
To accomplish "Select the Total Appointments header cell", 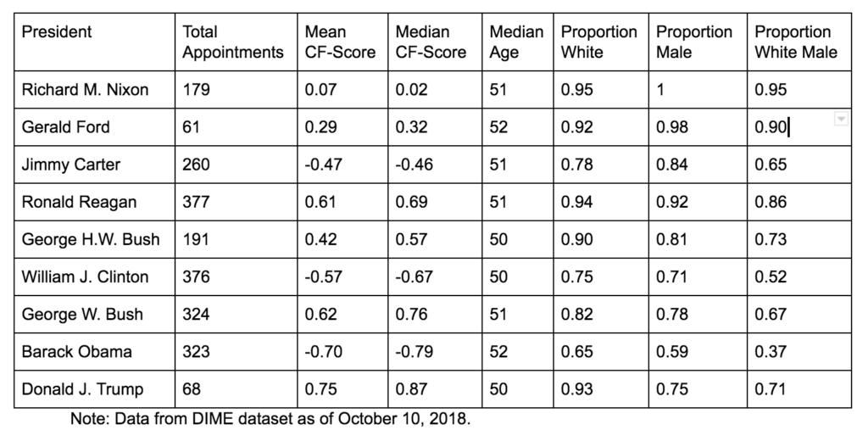I will tap(236, 42).
